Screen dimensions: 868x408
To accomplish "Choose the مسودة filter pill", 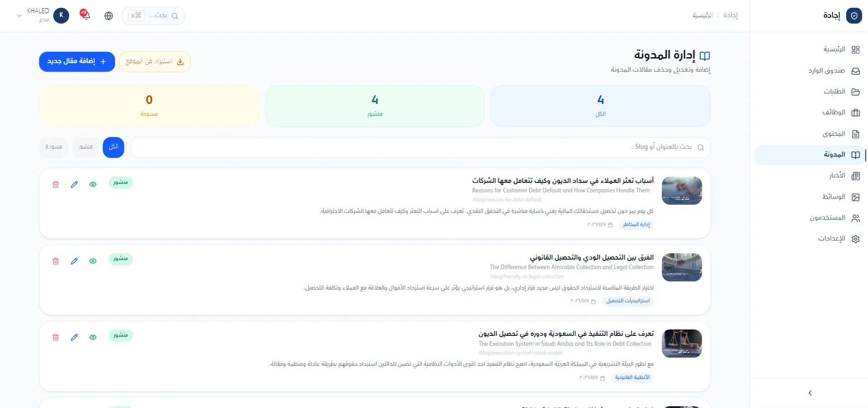I will click(54, 147).
